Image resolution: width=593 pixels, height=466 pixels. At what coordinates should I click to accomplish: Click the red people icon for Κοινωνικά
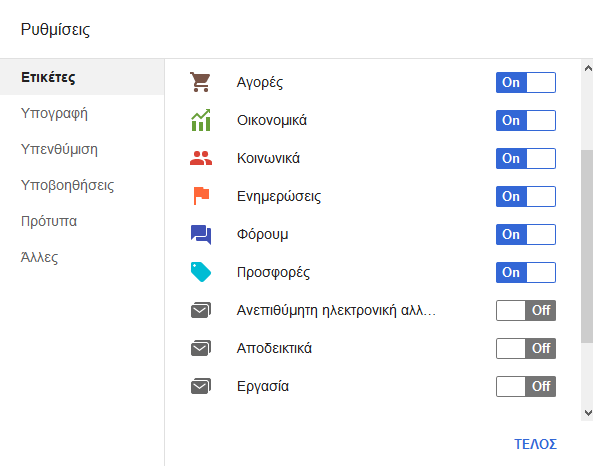click(201, 158)
